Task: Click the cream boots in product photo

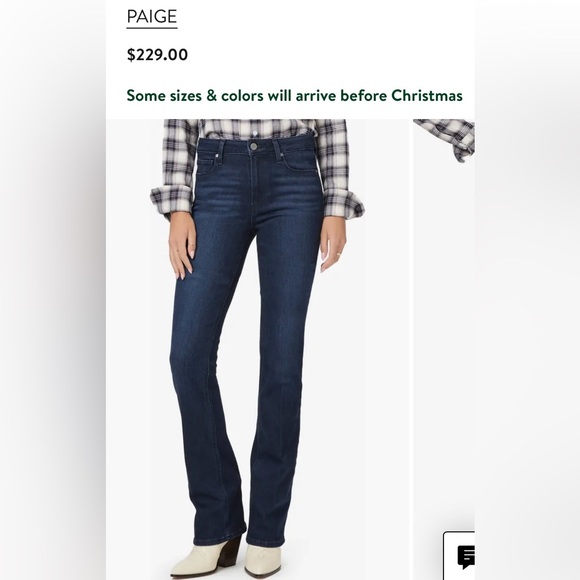Action: (226, 559)
